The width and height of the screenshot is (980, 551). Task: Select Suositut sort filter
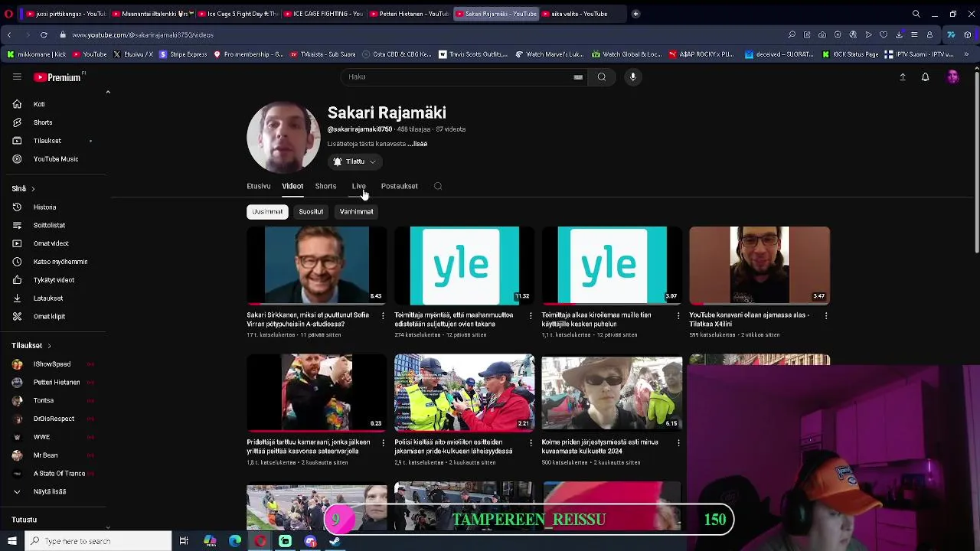click(311, 211)
